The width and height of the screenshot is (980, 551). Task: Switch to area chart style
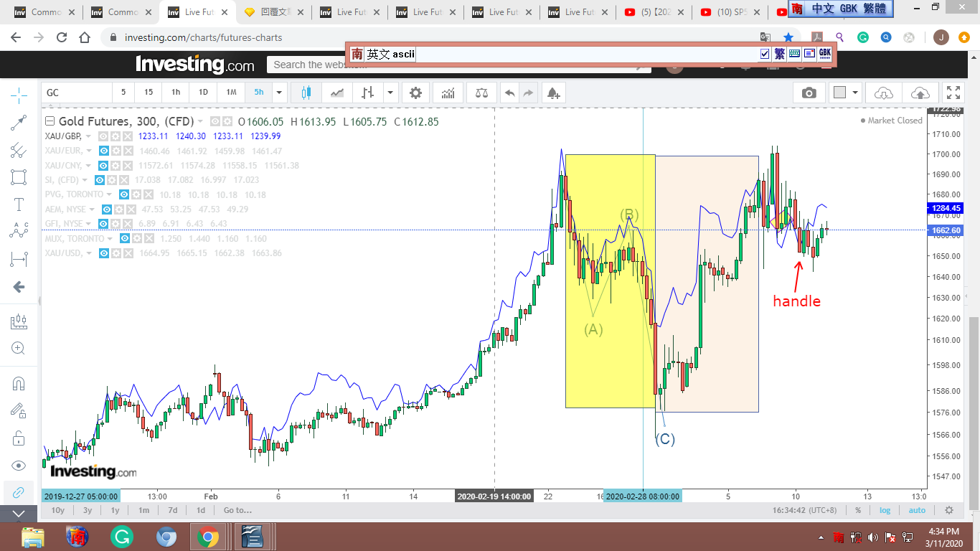point(337,93)
